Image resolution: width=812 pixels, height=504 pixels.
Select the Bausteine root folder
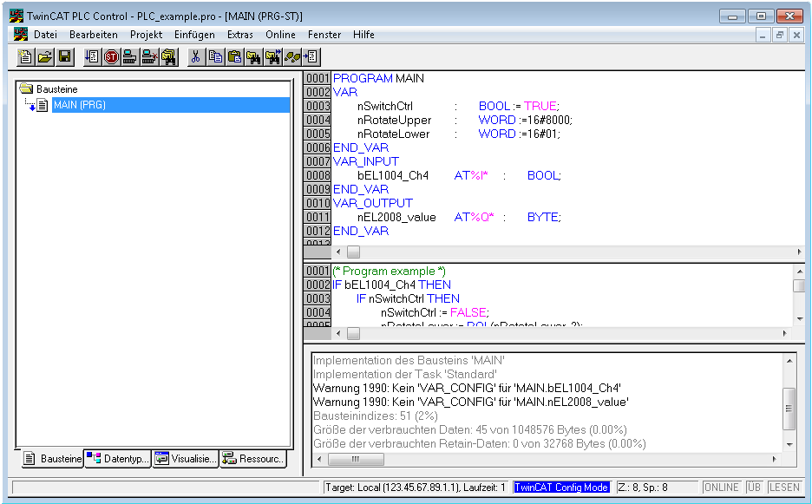click(58, 89)
